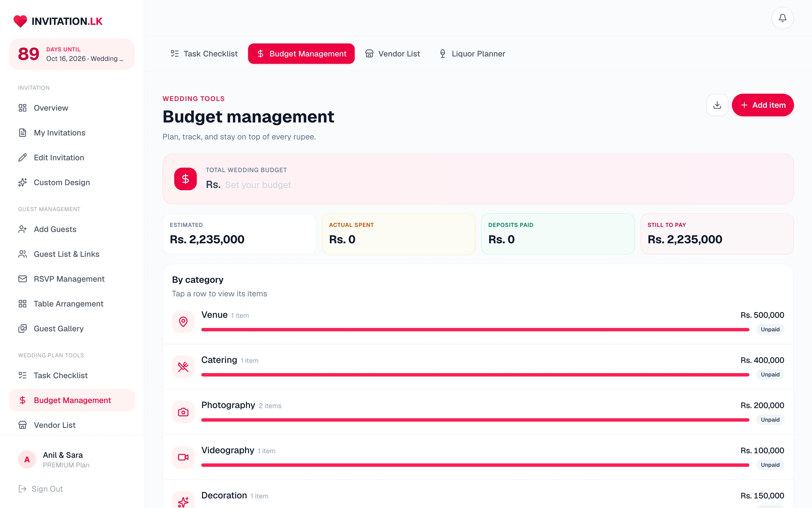Image resolution: width=812 pixels, height=508 pixels.
Task: Click the Edit Invitation pencil icon
Action: pos(23,157)
